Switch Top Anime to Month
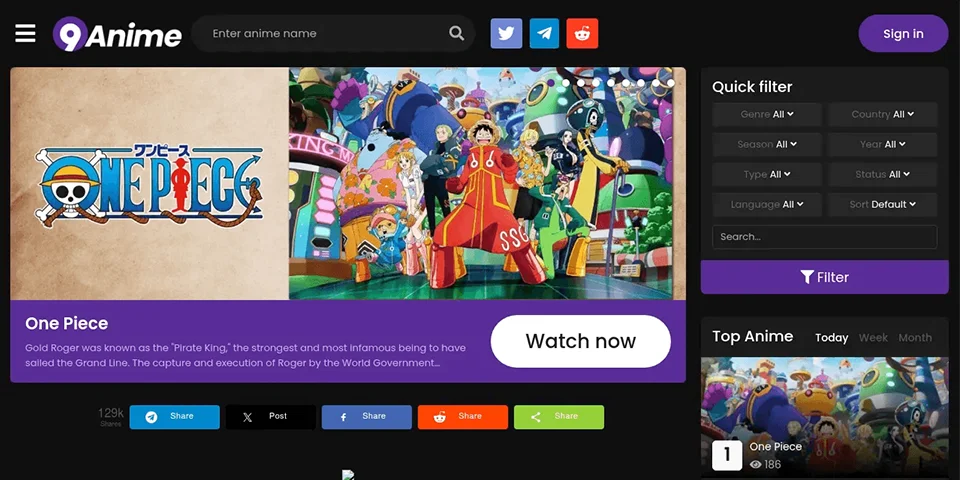 (x=915, y=337)
